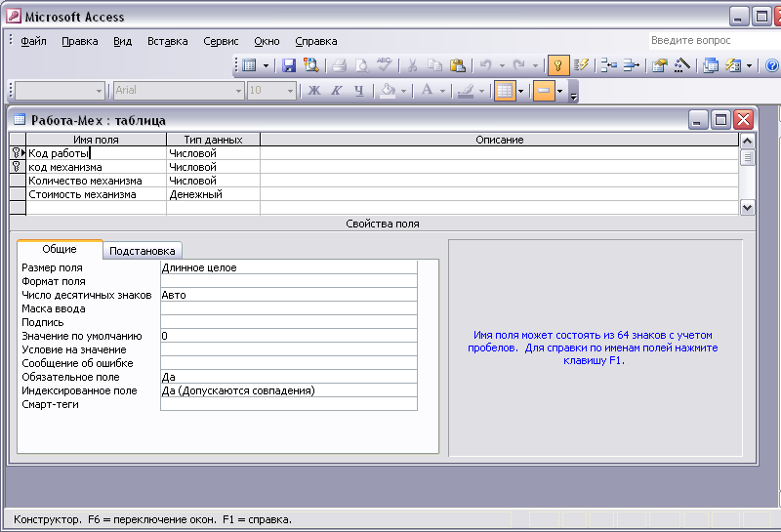Open Indexes with the lightning icon
Viewport: 781px width, 532px height.
click(x=581, y=65)
